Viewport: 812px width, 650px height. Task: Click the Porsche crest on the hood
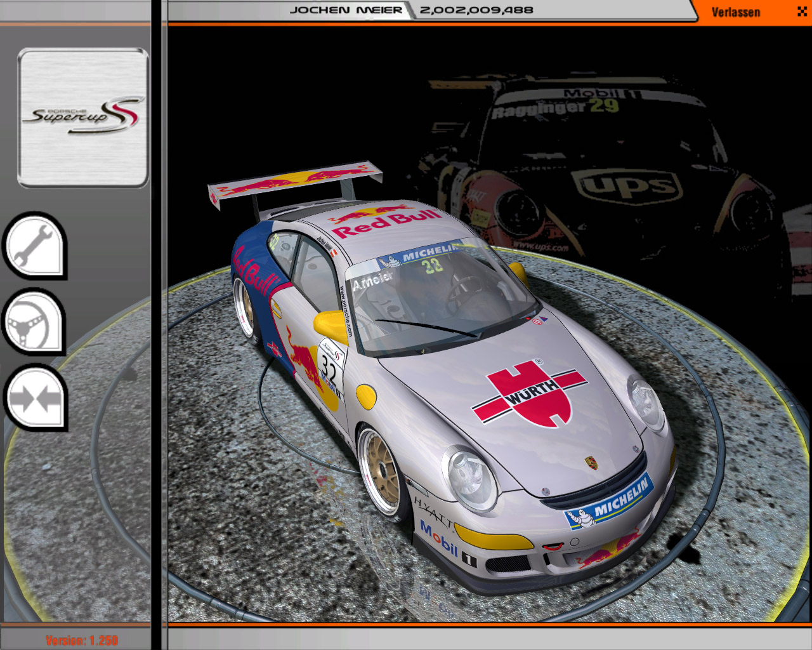click(591, 463)
